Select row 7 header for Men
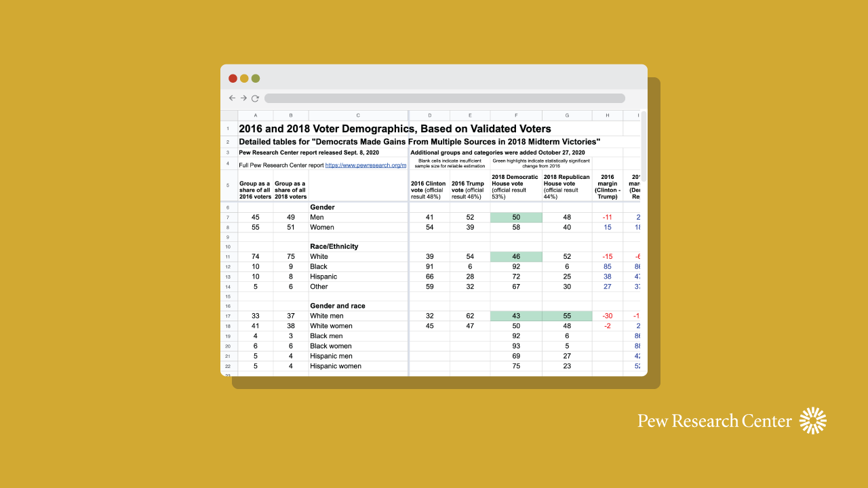The width and height of the screenshot is (868, 488). pos(229,218)
